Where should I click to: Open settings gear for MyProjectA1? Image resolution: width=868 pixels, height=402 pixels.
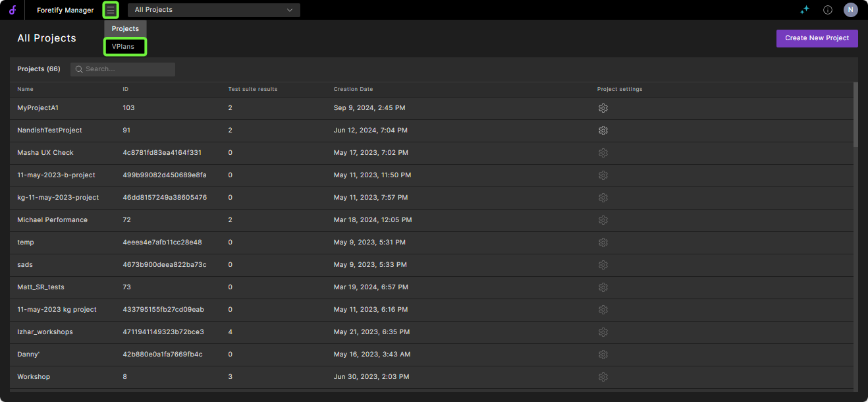(x=603, y=108)
